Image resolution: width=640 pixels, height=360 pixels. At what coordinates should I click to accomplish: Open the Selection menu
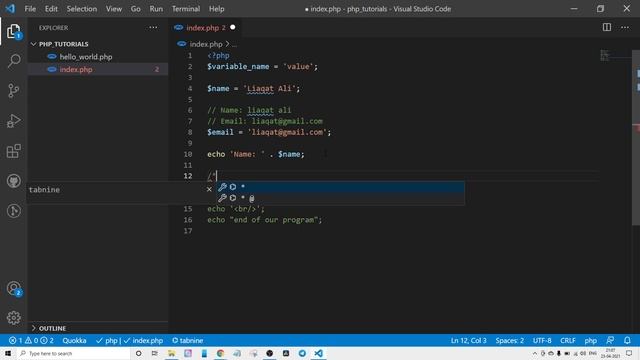[x=82, y=9]
